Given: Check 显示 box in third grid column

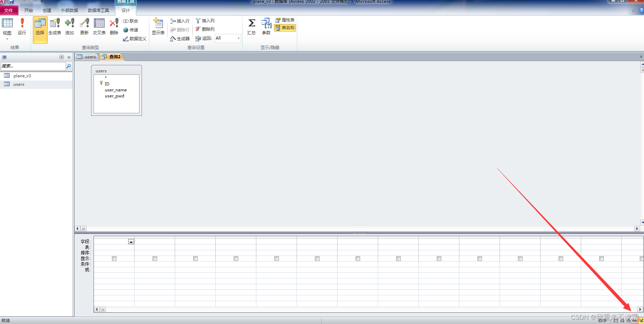Looking at the screenshot, I should (195, 259).
